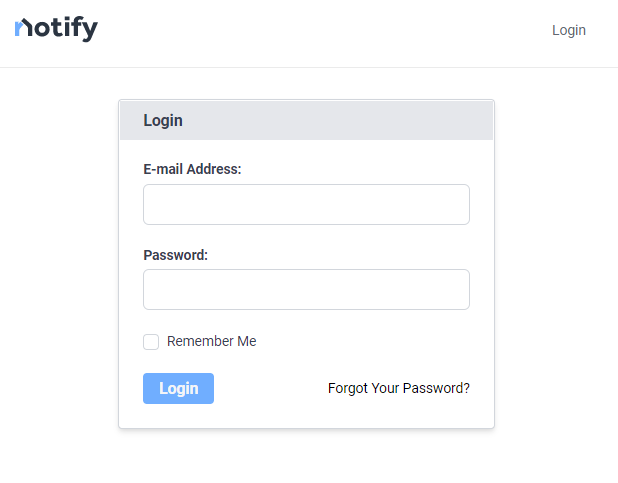Tick the Remember Me checkbox
This screenshot has height=483, width=618.
click(151, 342)
